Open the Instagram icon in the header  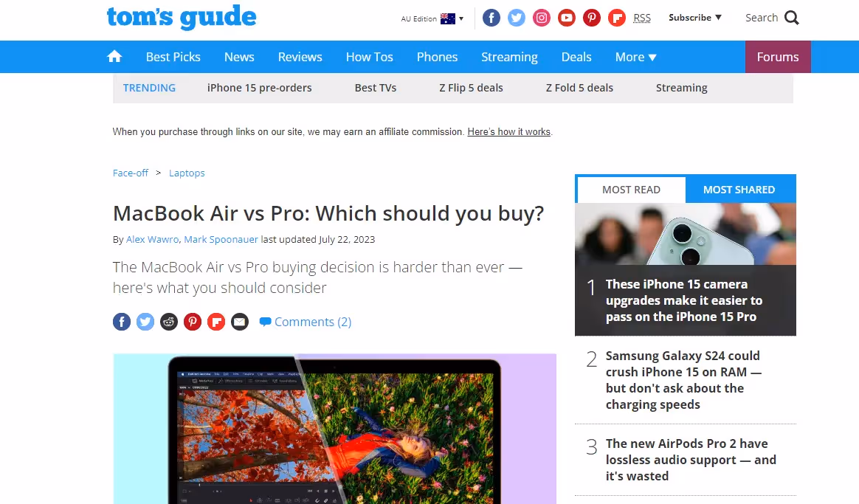541,18
